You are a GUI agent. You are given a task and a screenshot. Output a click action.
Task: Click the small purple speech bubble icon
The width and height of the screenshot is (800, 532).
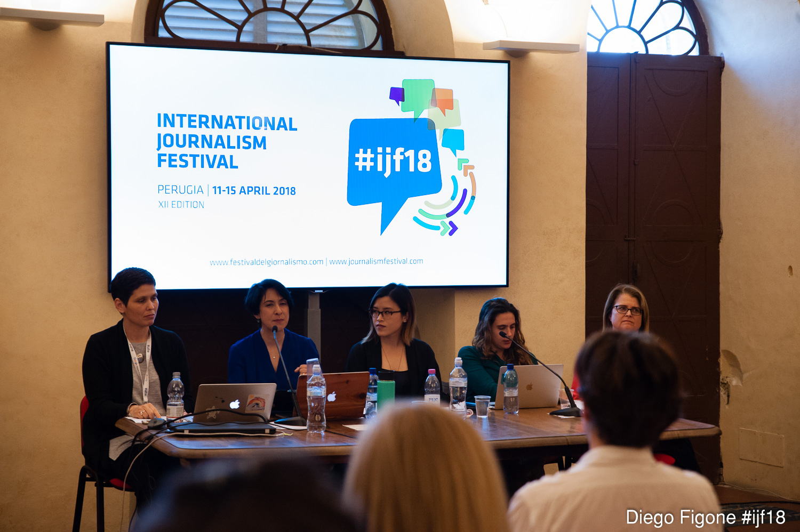(397, 95)
